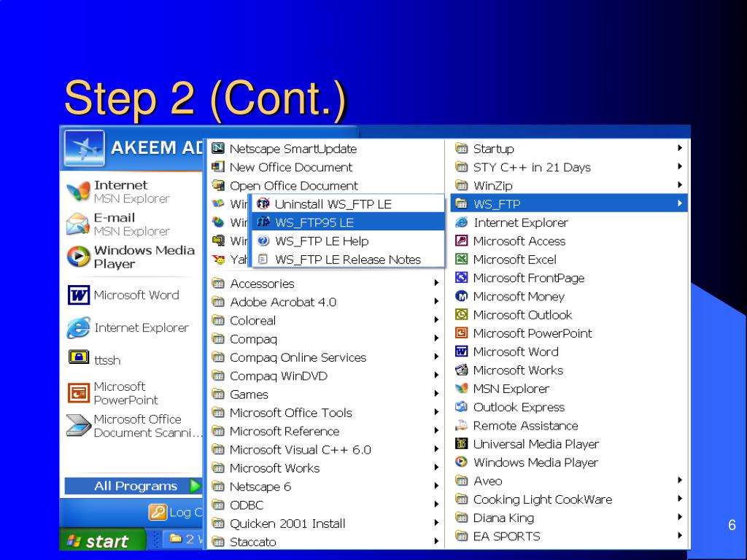Select Compaq WinDVD folder
The width and height of the screenshot is (747, 560).
pyautogui.click(x=325, y=376)
